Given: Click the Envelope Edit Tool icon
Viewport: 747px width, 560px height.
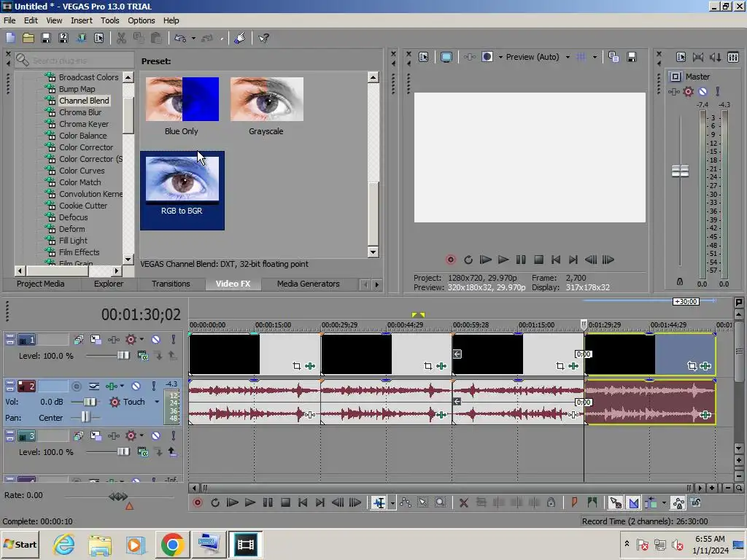Looking at the screenshot, I should pos(406,502).
